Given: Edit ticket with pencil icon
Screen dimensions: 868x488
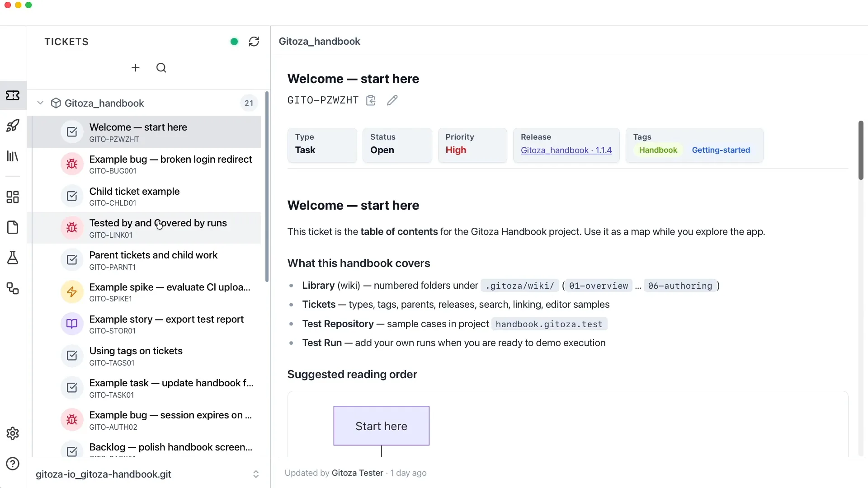Looking at the screenshot, I should tap(392, 100).
